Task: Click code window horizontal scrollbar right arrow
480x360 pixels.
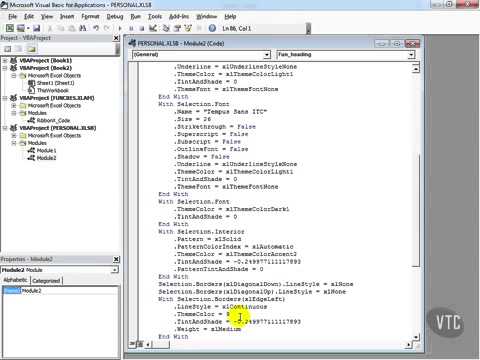Action: (x=409, y=345)
